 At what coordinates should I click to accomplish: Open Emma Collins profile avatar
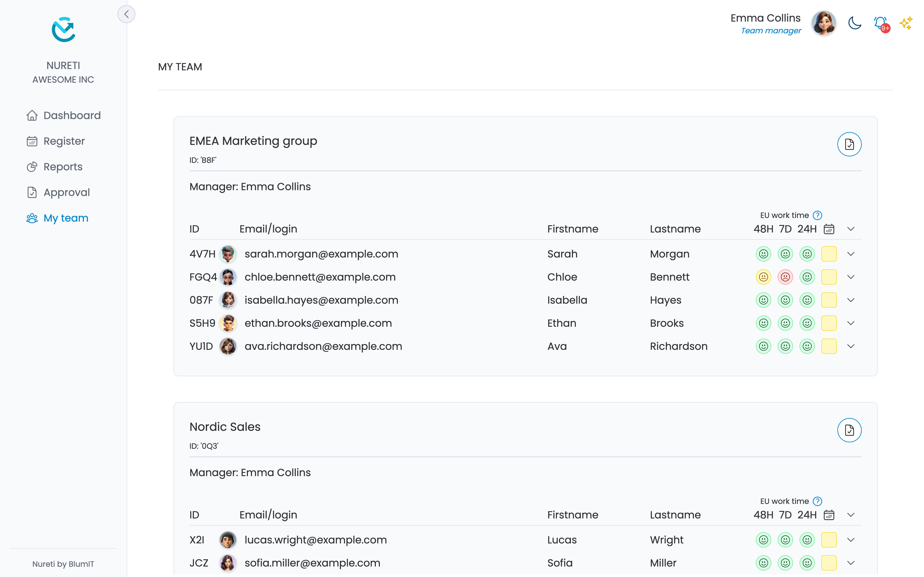(x=824, y=23)
